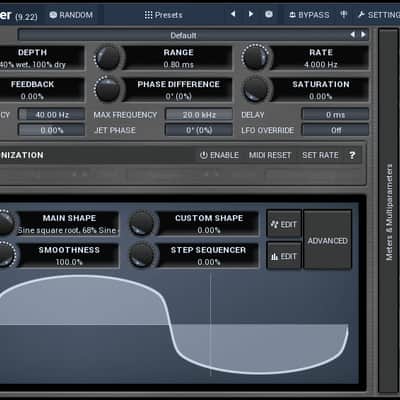Toggle synchronization ENABLE
This screenshot has width=400, height=400.
[x=219, y=155]
